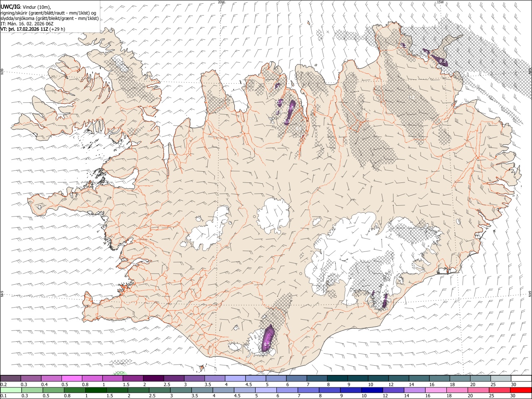Click the small purple patch on the southeast coast
The height and width of the screenshot is (399, 532).
[x=385, y=300]
